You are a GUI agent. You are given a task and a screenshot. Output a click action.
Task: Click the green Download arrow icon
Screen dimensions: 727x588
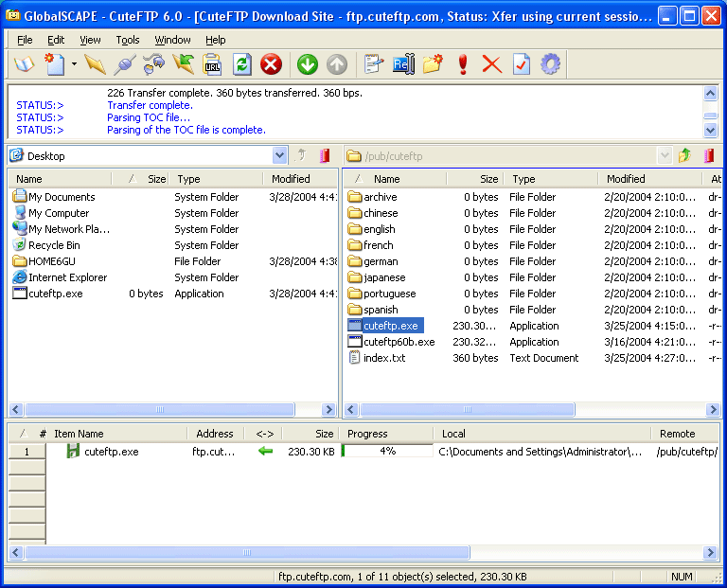308,64
